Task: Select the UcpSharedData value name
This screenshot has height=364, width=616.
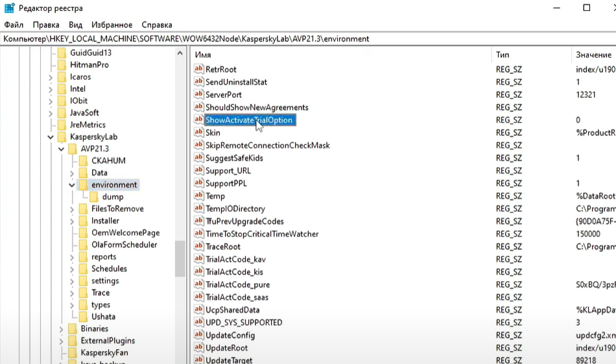Action: coord(233,310)
